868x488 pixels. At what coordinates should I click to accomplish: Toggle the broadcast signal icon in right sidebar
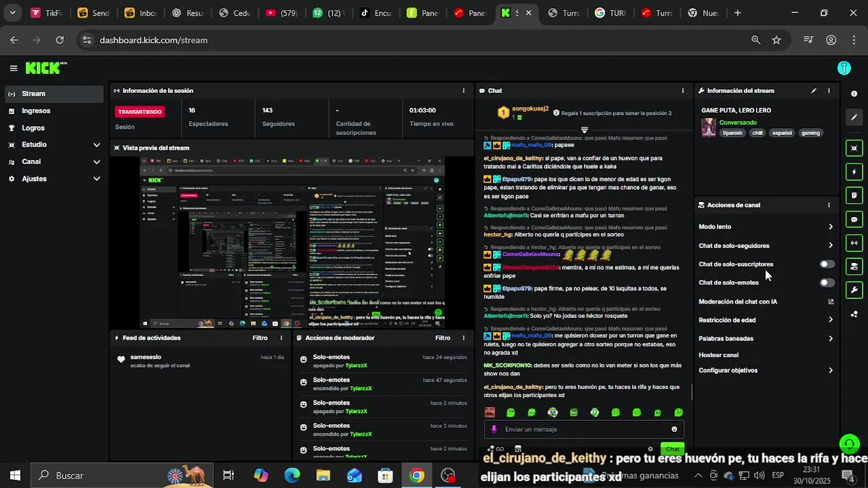pyautogui.click(x=854, y=243)
